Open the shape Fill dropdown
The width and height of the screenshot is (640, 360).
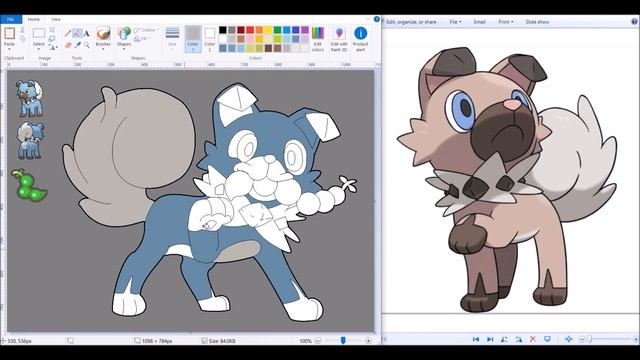point(141,39)
